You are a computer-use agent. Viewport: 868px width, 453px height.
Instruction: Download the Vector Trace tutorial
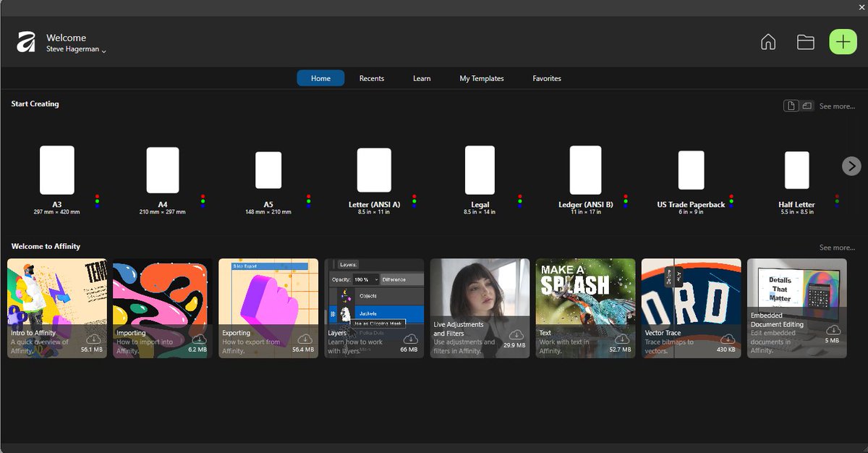click(x=728, y=339)
